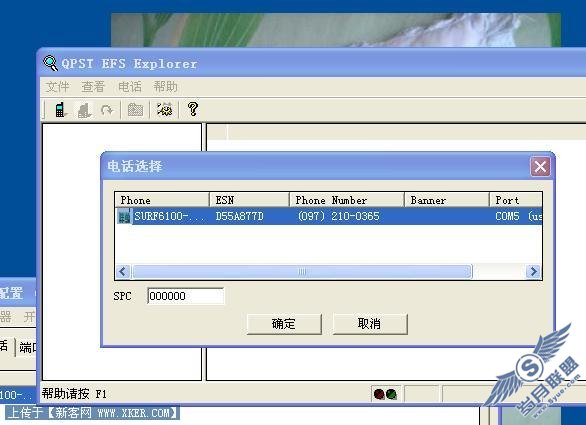Close the 电话选择 dialog

[540, 166]
